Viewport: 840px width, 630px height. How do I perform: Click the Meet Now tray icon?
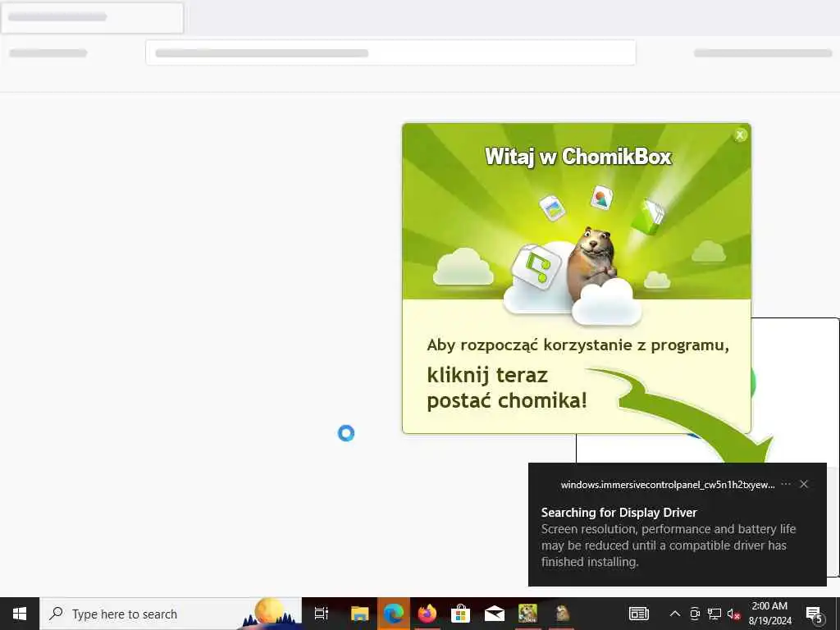pyautogui.click(x=695, y=614)
